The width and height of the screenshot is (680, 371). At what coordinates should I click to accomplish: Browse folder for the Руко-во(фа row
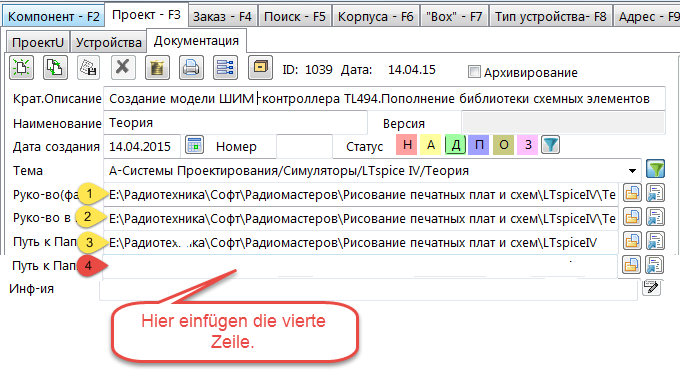pyautogui.click(x=632, y=193)
